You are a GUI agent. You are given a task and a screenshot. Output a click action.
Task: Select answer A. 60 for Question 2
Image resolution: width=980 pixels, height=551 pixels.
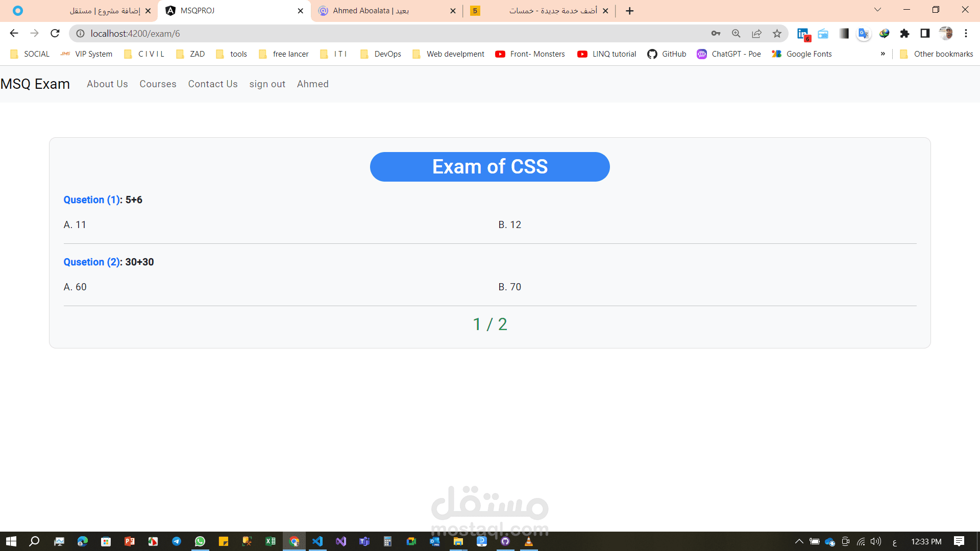tap(74, 287)
